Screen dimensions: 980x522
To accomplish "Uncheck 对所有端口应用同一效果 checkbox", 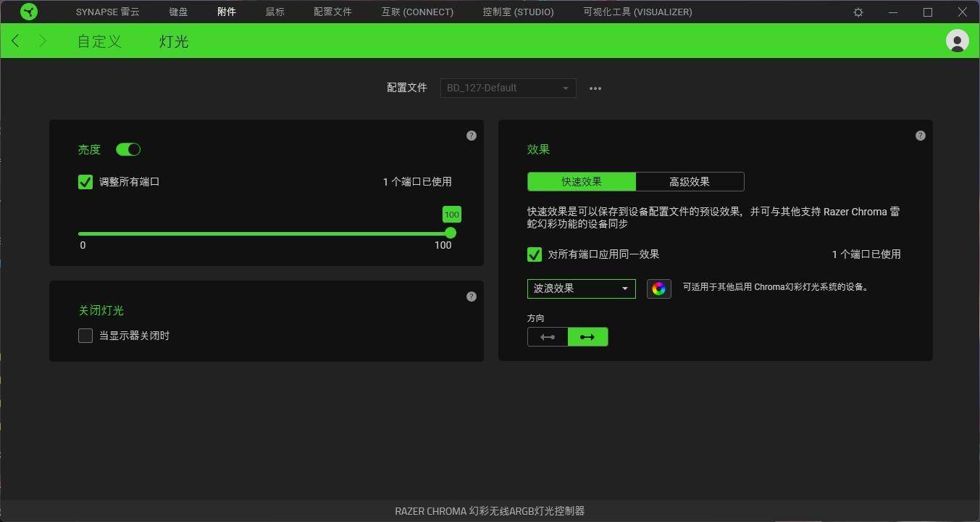I will click(x=535, y=254).
